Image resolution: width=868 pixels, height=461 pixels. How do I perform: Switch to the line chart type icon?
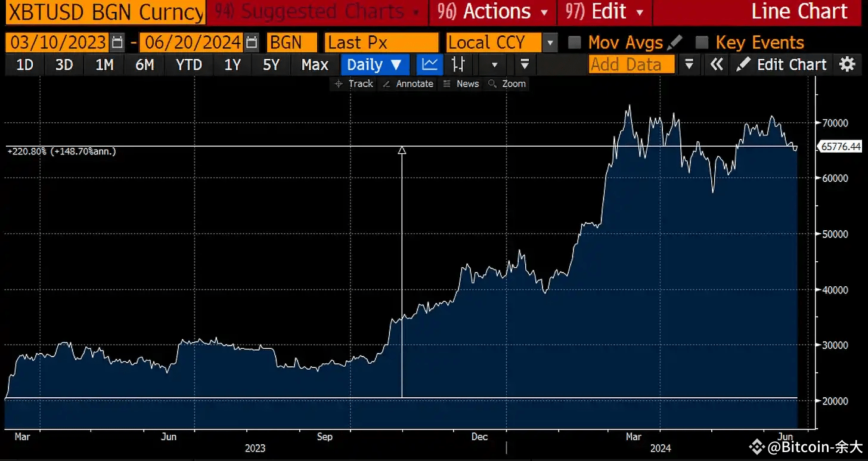click(x=430, y=64)
